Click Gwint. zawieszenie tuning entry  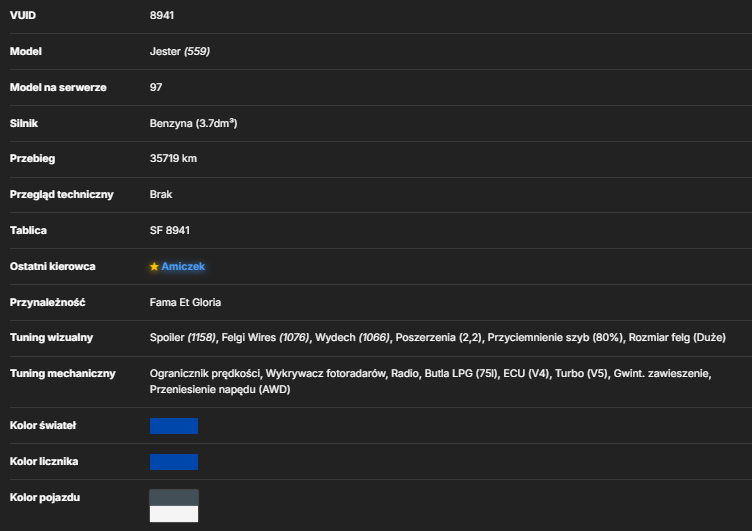pyautogui.click(x=662, y=373)
